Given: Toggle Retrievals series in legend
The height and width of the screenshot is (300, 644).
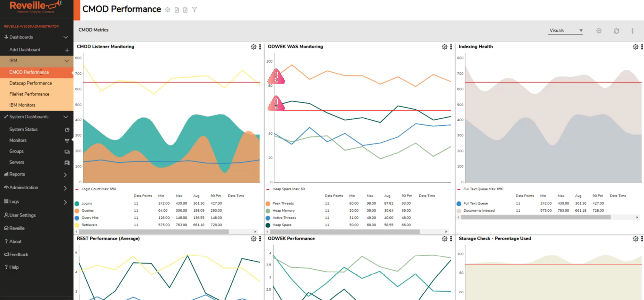Looking at the screenshot, I should click(x=77, y=225).
